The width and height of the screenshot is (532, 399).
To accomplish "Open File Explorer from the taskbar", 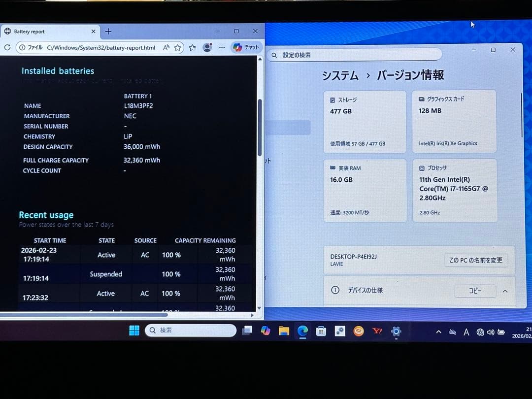I will 284,331.
